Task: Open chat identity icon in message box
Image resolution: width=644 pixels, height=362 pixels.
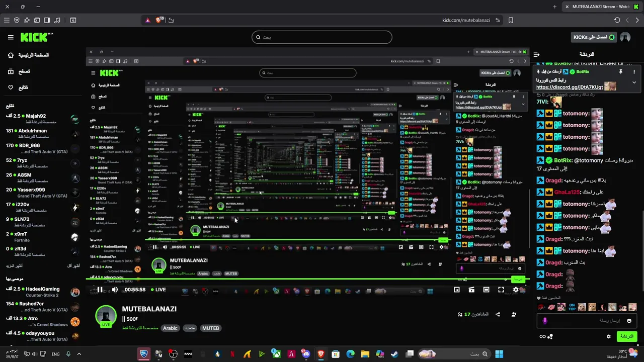Action: [545, 320]
